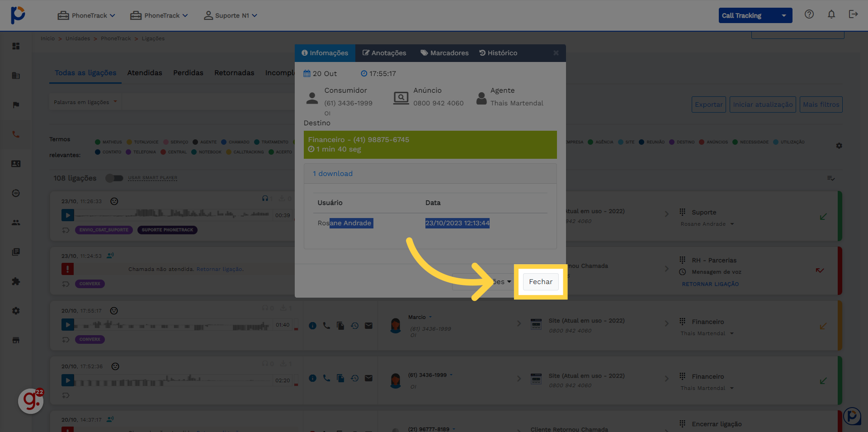
Task: Play the 23/10 11:26:33 call recording
Action: pos(68,215)
